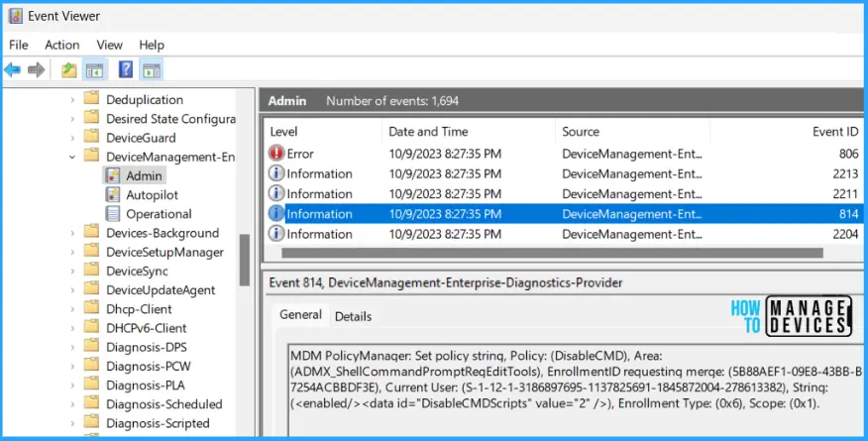The height and width of the screenshot is (441, 868).
Task: Click the MDM PolicyManager event description text
Action: [576, 379]
